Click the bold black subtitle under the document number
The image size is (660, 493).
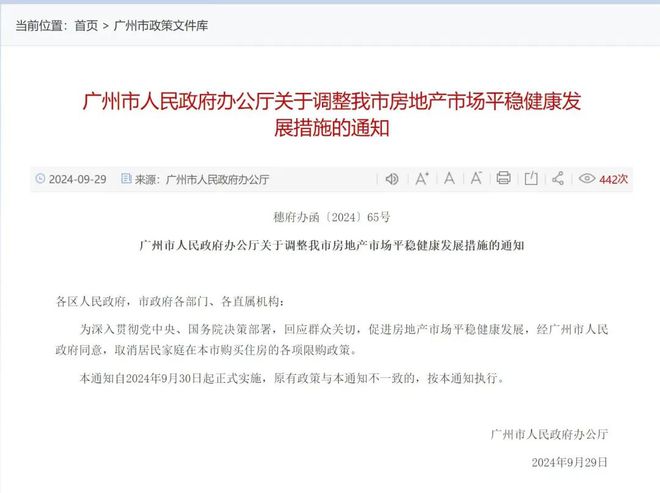click(x=331, y=245)
